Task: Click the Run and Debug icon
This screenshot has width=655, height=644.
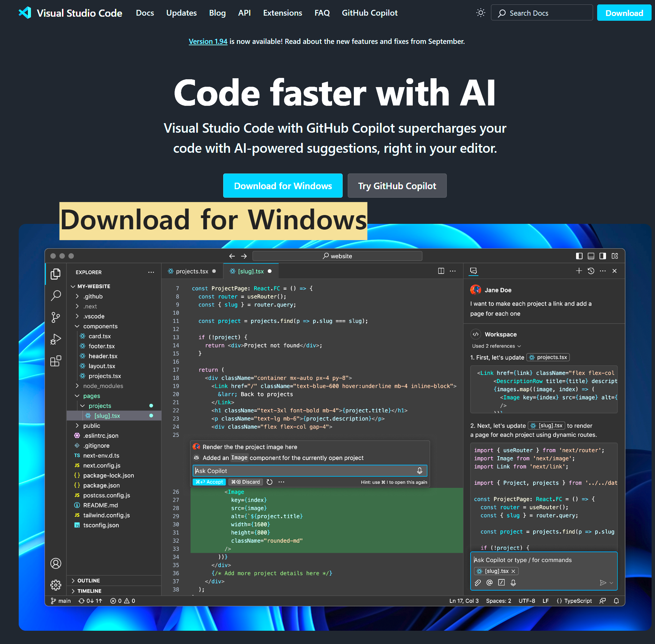Action: (x=55, y=339)
